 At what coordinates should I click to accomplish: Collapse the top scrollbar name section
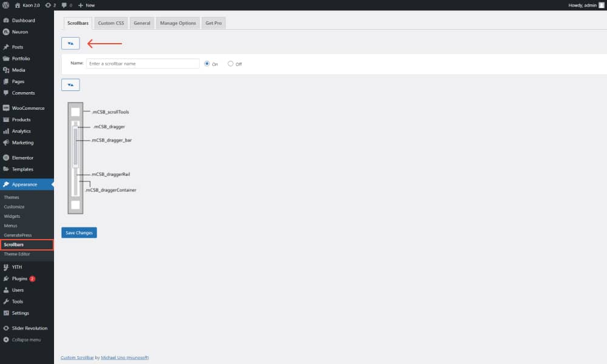tap(70, 43)
